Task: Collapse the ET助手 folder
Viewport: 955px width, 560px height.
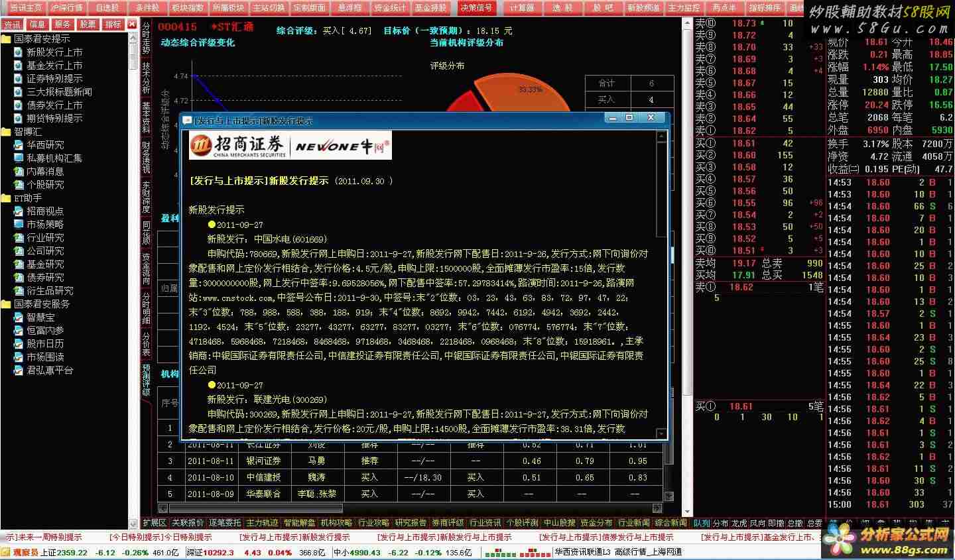Action: tap(6, 198)
